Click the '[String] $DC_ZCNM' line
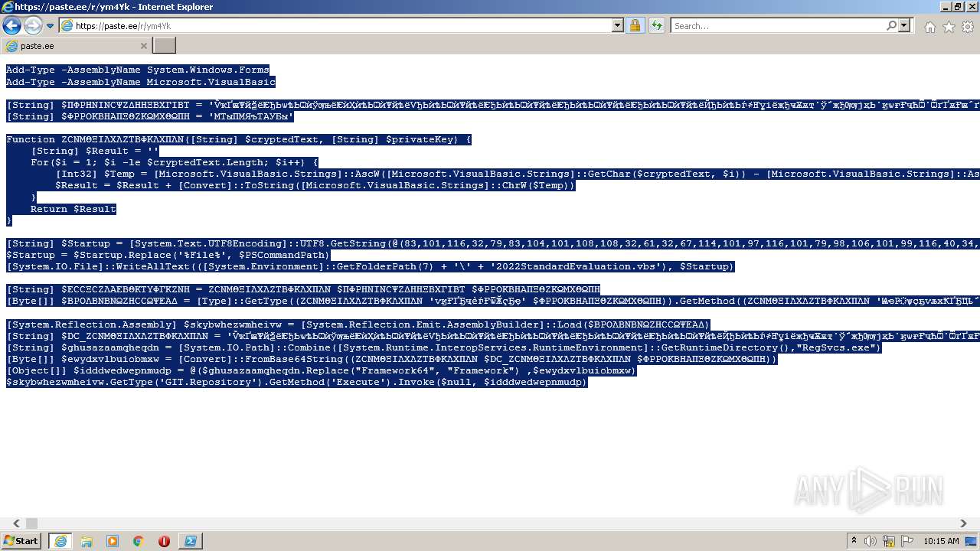This screenshot has width=980, height=551. pos(493,336)
